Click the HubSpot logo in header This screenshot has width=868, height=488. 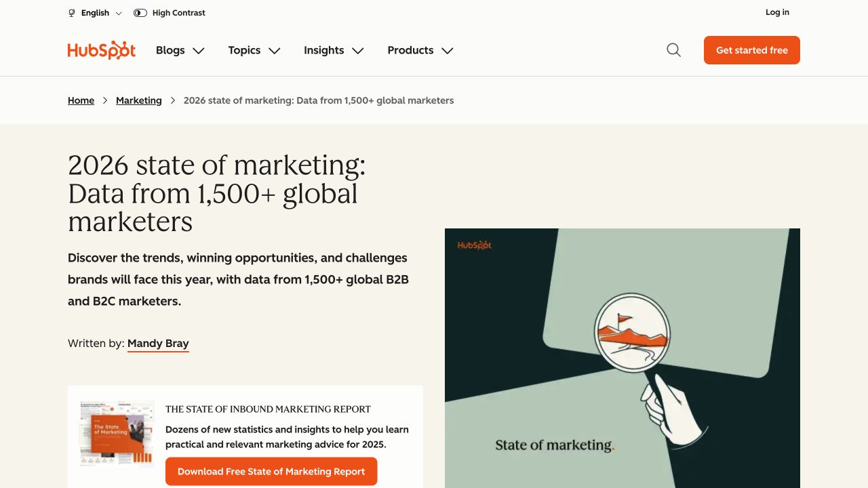pos(102,50)
